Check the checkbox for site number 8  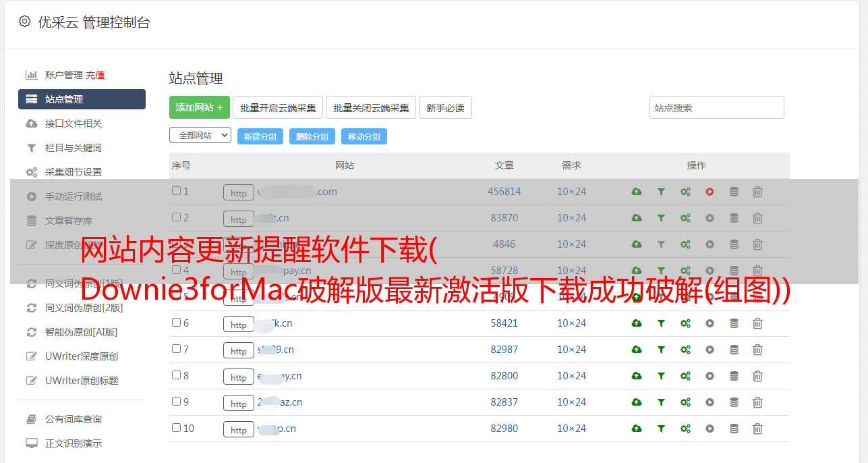[176, 375]
